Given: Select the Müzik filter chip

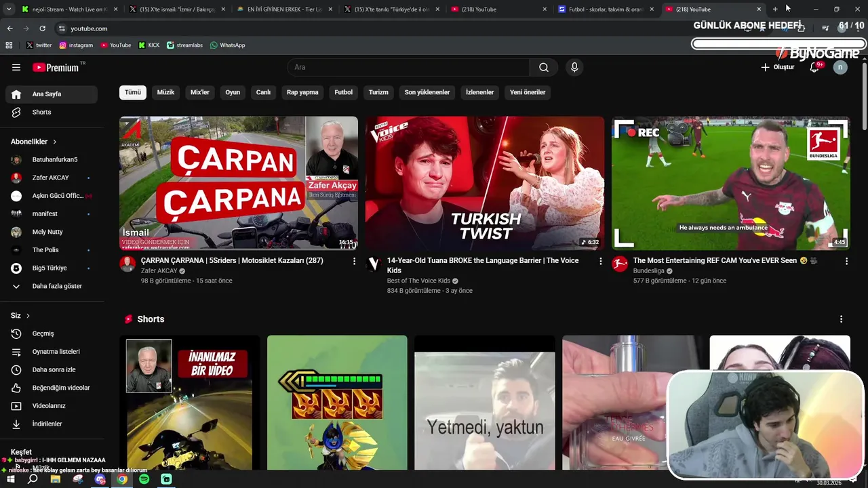Looking at the screenshot, I should click(165, 92).
